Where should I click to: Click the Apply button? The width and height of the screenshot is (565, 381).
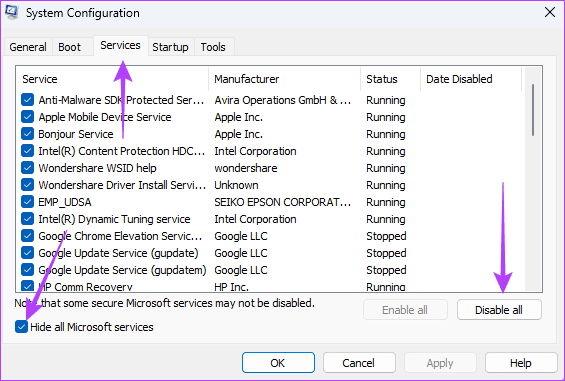click(440, 363)
